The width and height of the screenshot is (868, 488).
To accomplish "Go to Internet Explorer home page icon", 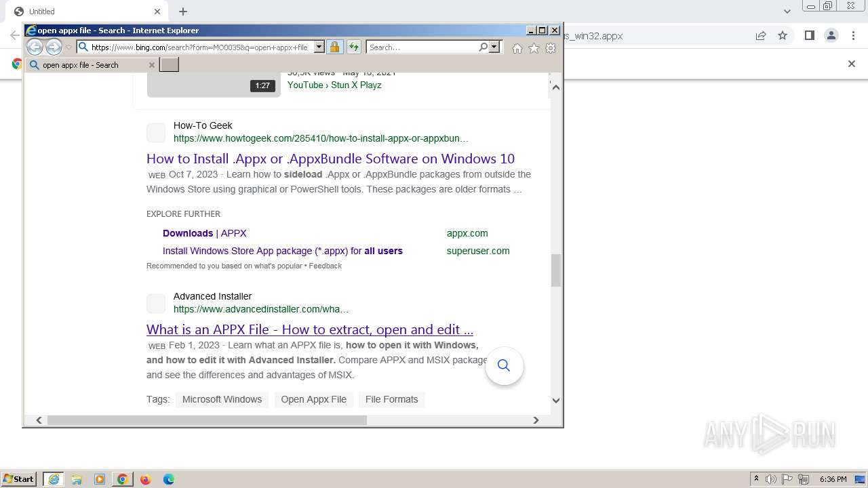I will (x=517, y=48).
